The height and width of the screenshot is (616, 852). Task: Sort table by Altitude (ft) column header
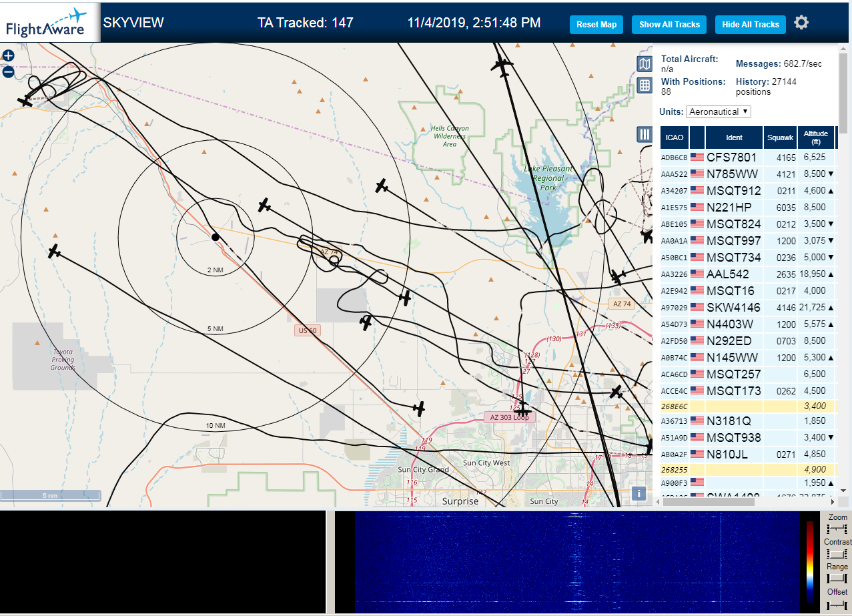816,137
